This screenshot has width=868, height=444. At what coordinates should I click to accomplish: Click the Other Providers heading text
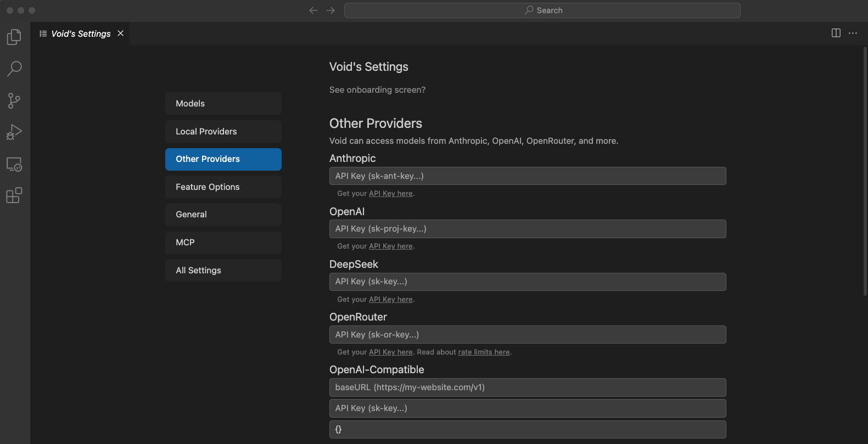click(376, 123)
